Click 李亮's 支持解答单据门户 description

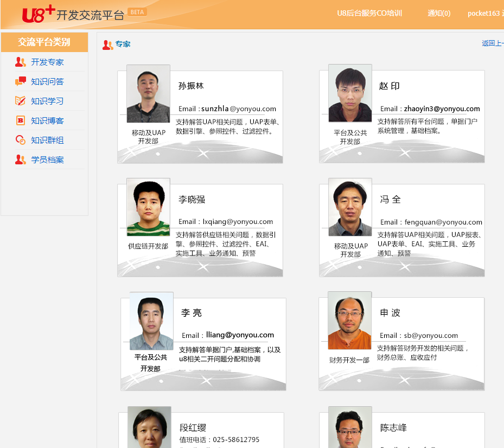tap(230, 355)
